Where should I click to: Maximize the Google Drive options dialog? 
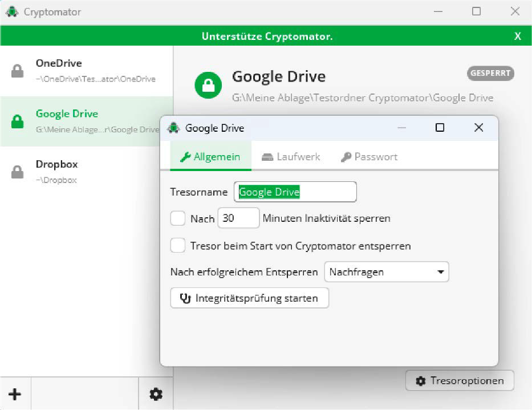coord(440,128)
